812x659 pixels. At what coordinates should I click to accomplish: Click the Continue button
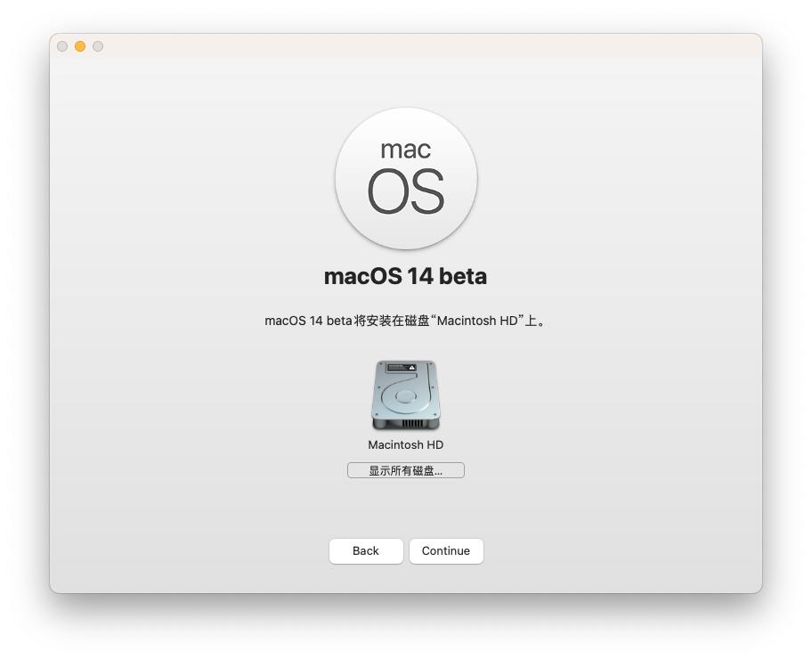click(446, 550)
